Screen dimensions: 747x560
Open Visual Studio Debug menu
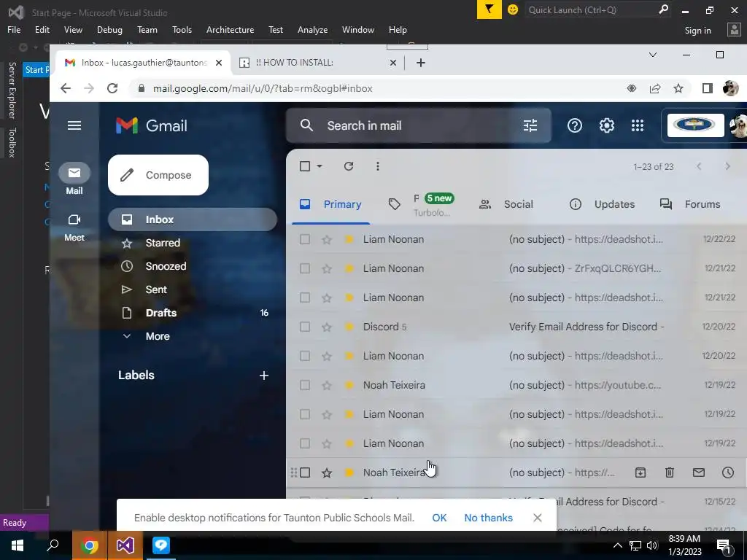pyautogui.click(x=109, y=29)
